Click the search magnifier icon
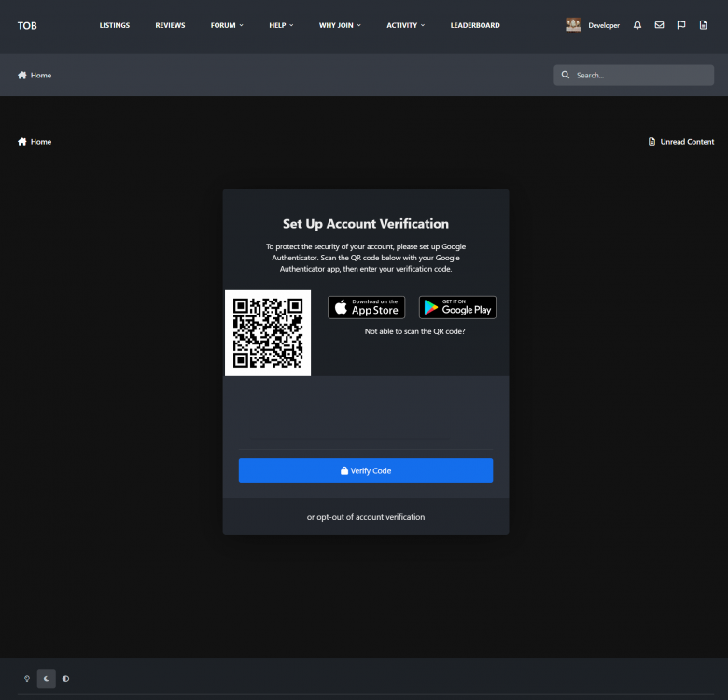This screenshot has width=728, height=700. click(x=565, y=75)
